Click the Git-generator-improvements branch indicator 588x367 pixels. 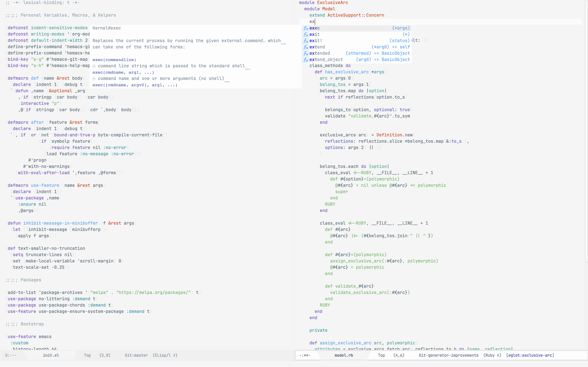pyautogui.click(x=448, y=355)
